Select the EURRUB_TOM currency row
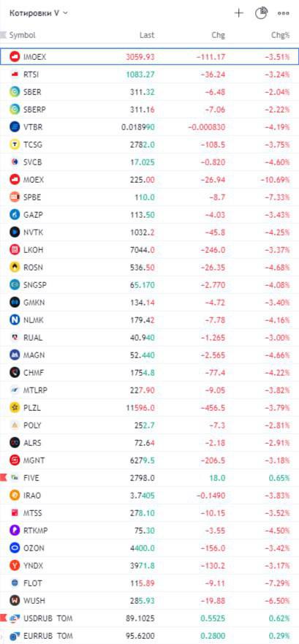Image resolution: width=299 pixels, height=644 pixels. [x=149, y=635]
